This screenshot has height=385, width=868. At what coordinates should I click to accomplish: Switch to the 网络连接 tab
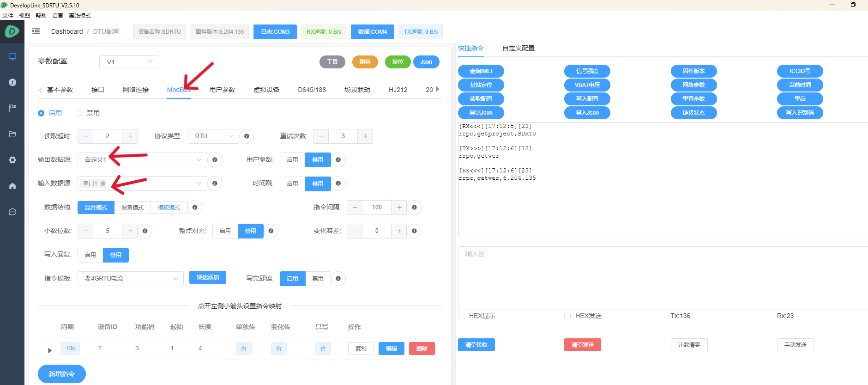coord(136,90)
